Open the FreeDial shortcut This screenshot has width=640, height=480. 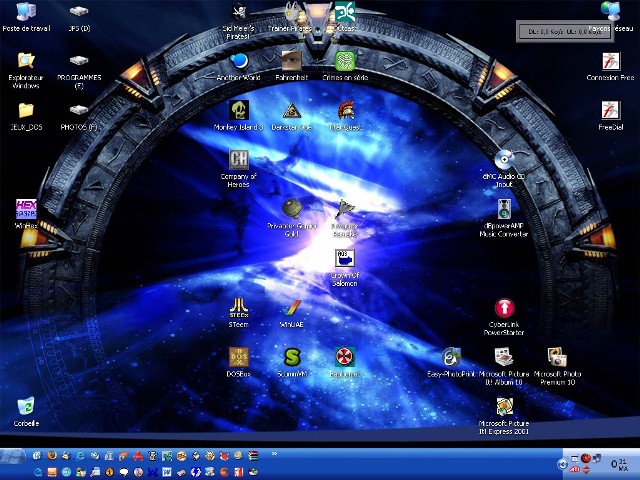pos(611,116)
